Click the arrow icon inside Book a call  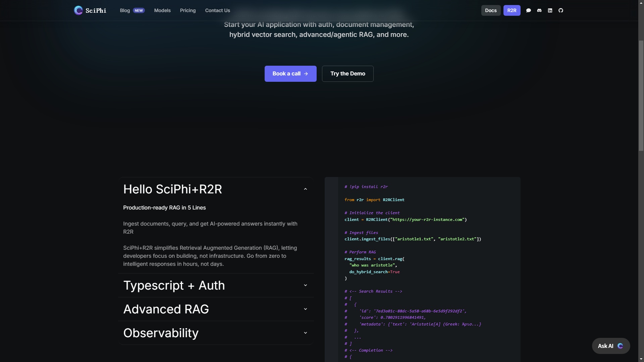click(x=306, y=74)
